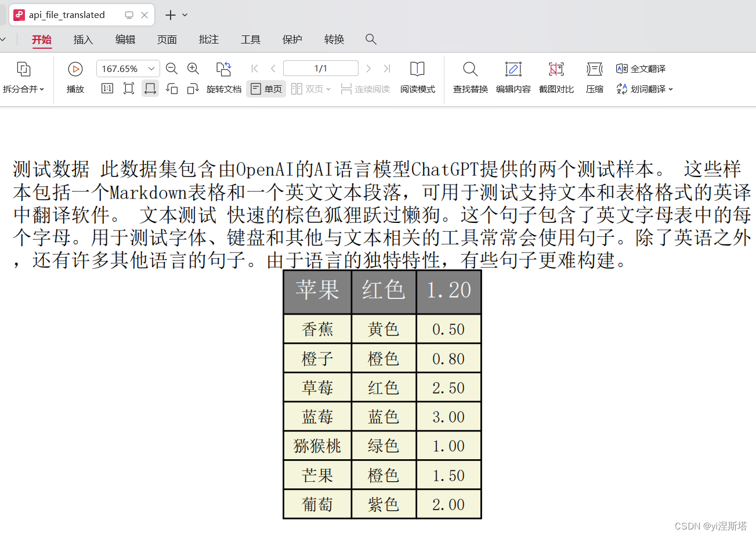The image size is (756, 537).
Task: Rotate the view counterclockwise
Action: coord(172,89)
